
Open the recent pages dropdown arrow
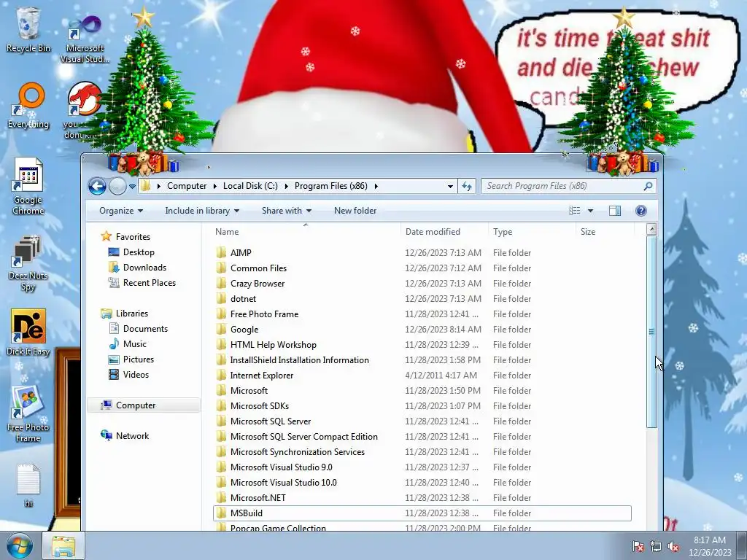133,186
